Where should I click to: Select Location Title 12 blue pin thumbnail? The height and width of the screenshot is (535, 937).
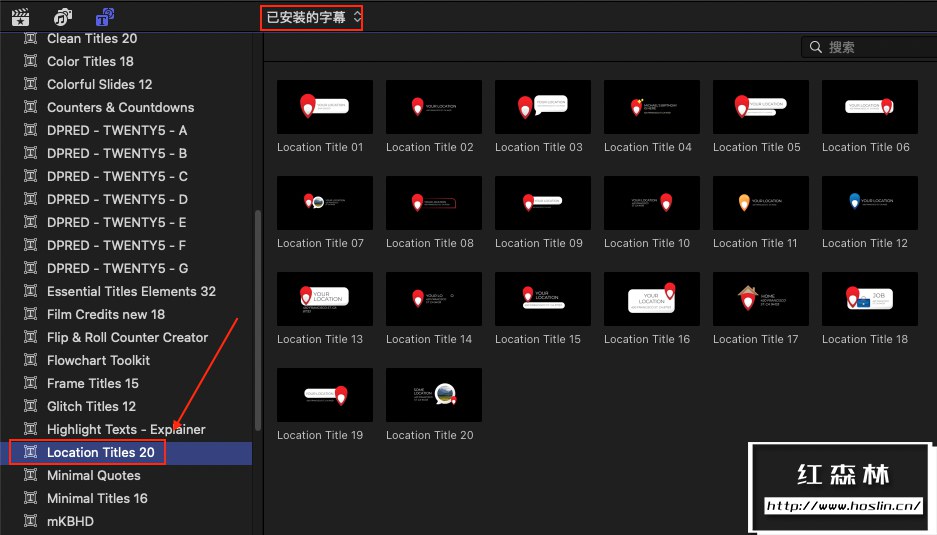pos(869,203)
